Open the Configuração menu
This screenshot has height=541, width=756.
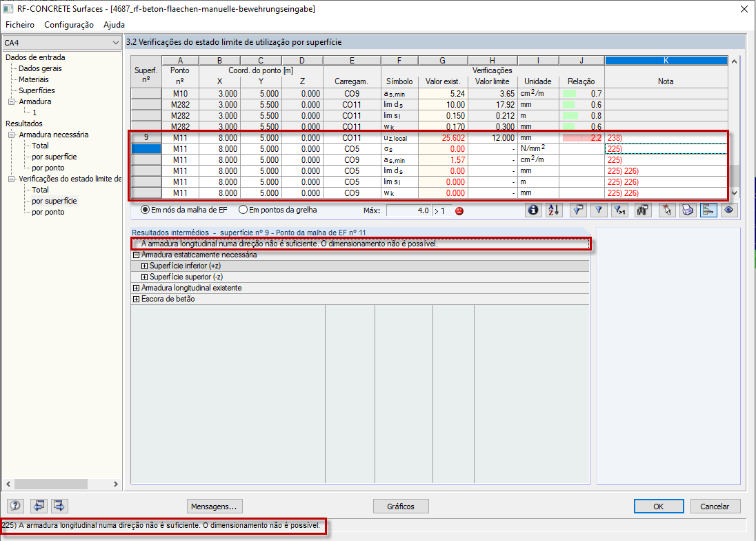(69, 25)
